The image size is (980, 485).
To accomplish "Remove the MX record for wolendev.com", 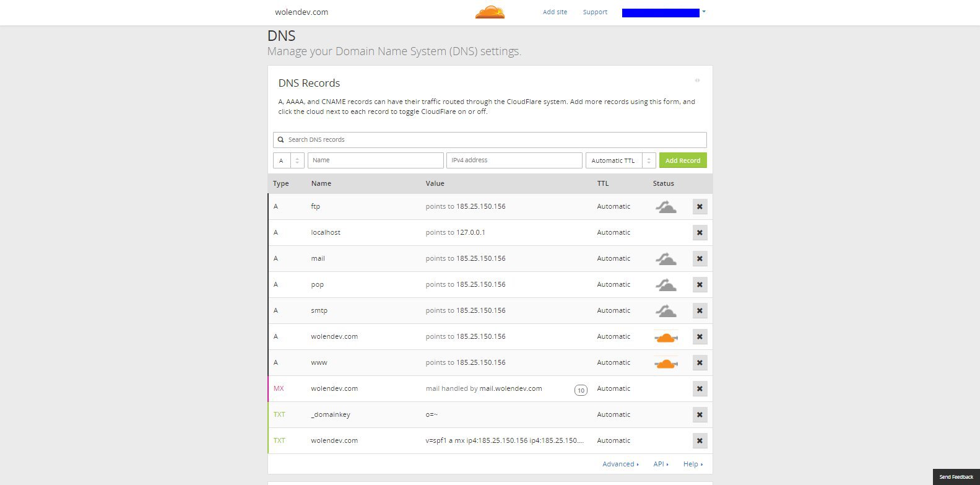I will pyautogui.click(x=700, y=389).
